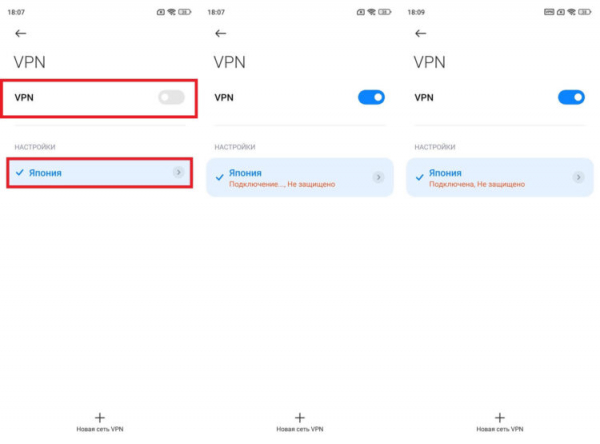Tap 'Новая сеть VPN' label on 18:09 screen
The height and width of the screenshot is (444, 600).
click(x=500, y=429)
